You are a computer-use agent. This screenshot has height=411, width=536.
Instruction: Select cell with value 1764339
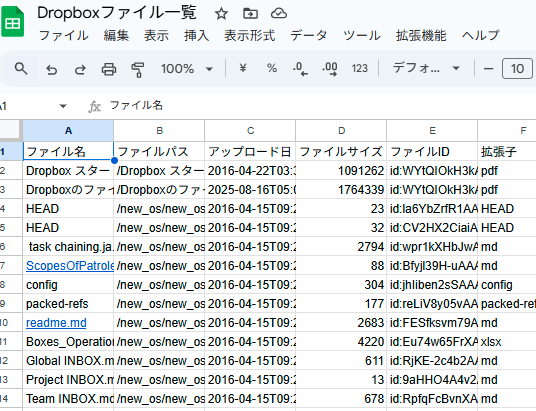pyautogui.click(x=341, y=190)
